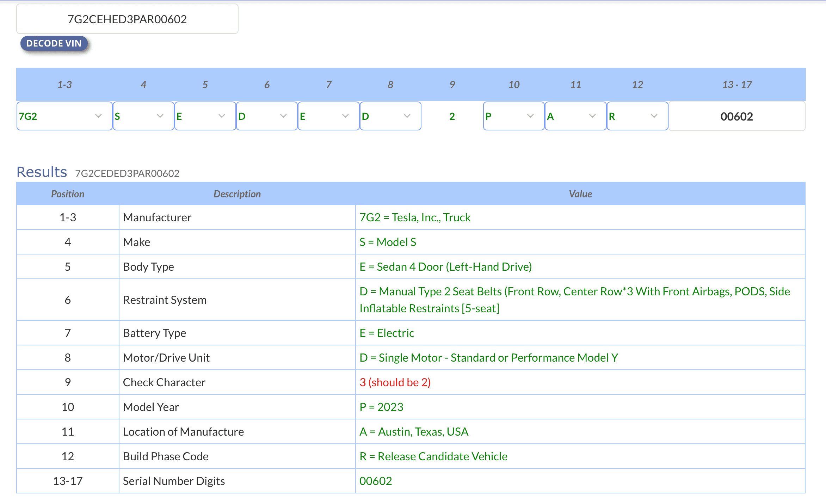Image resolution: width=826 pixels, height=504 pixels.
Task: Click the Motor/Drive Unit description cell
Action: click(237, 358)
